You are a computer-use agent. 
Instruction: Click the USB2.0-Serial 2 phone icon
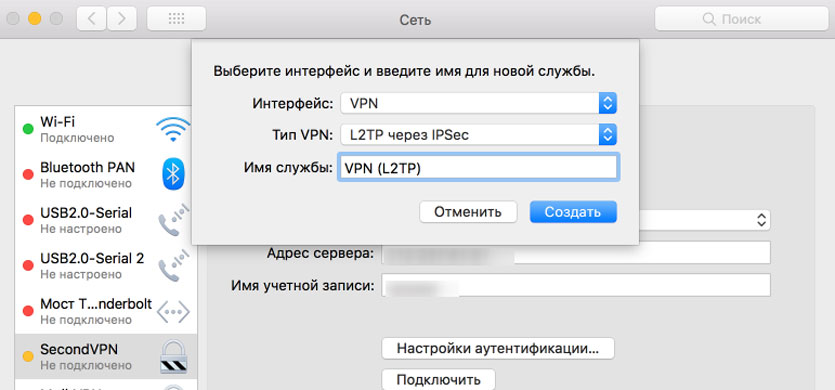(174, 265)
